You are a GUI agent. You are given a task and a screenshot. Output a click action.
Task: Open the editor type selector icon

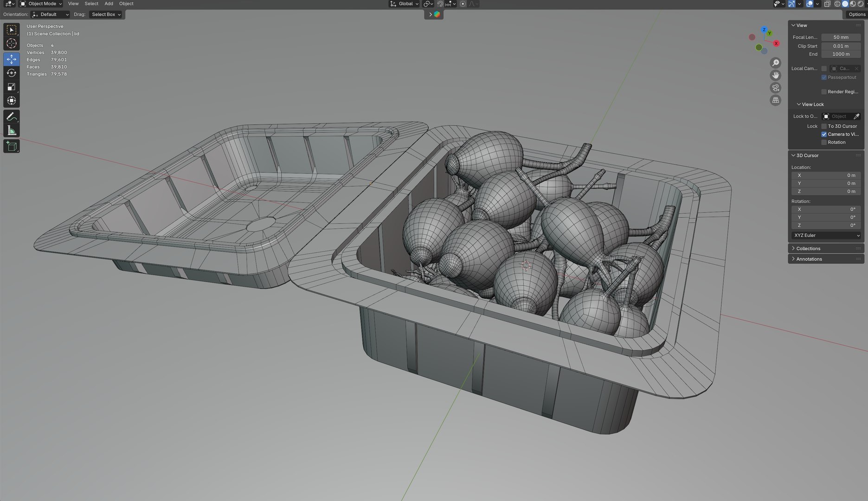(10, 4)
